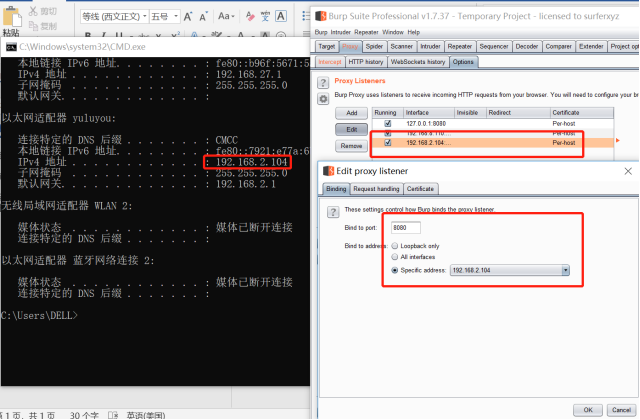Click the Certificate column header
Viewport: 640px width, 420px height.
coord(581,113)
